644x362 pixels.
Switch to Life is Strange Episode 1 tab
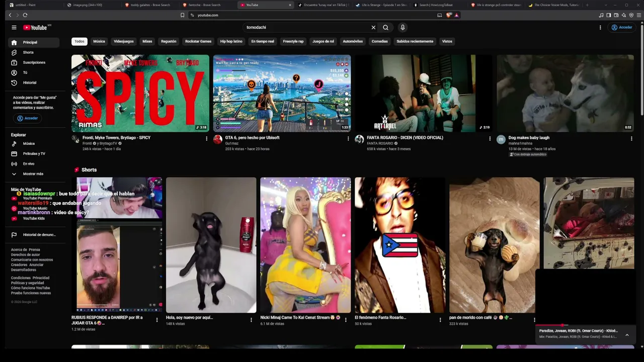[x=381, y=5]
